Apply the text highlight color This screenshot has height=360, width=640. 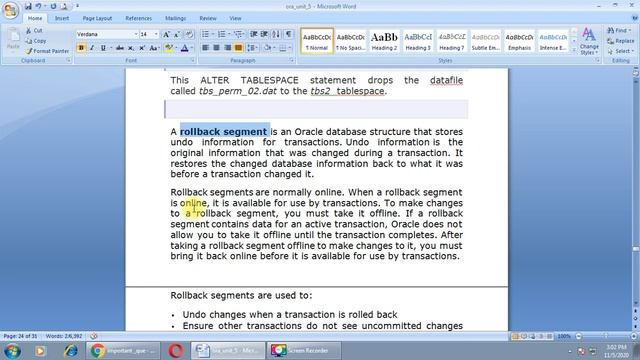point(168,48)
